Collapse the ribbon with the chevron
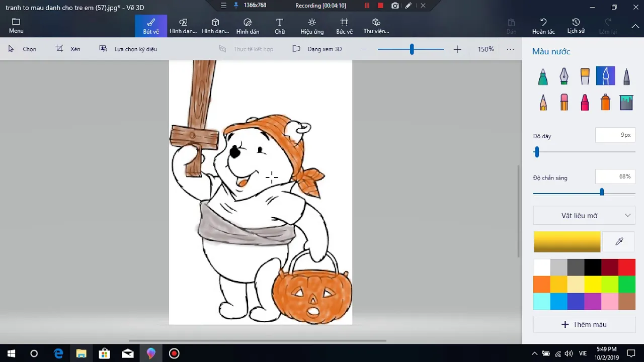644x362 pixels. (635, 26)
